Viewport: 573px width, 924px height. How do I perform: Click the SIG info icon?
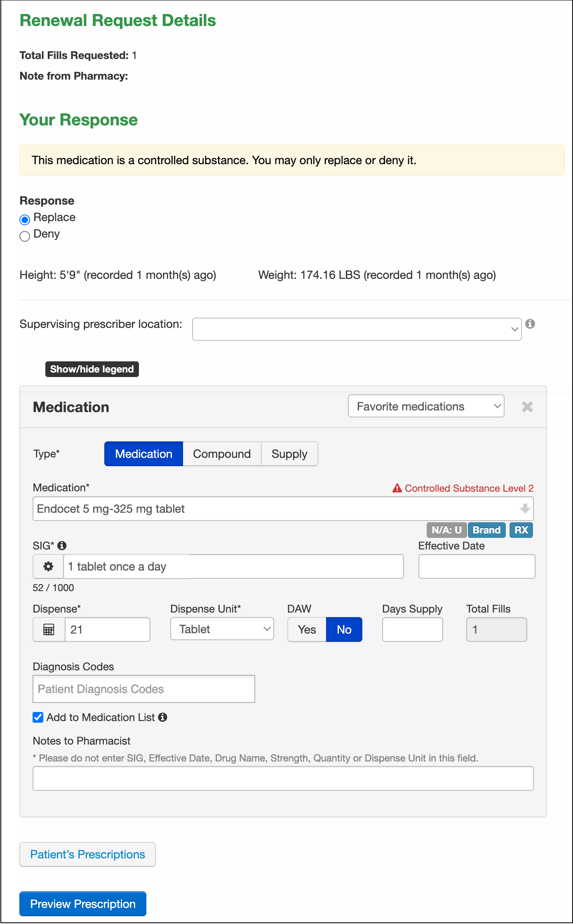[x=62, y=545]
